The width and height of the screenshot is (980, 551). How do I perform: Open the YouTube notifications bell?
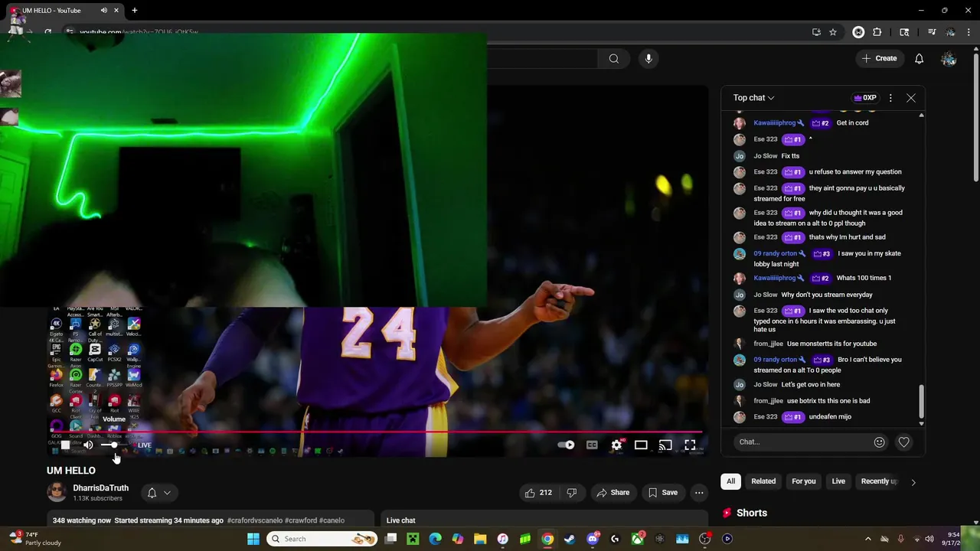coord(919,59)
